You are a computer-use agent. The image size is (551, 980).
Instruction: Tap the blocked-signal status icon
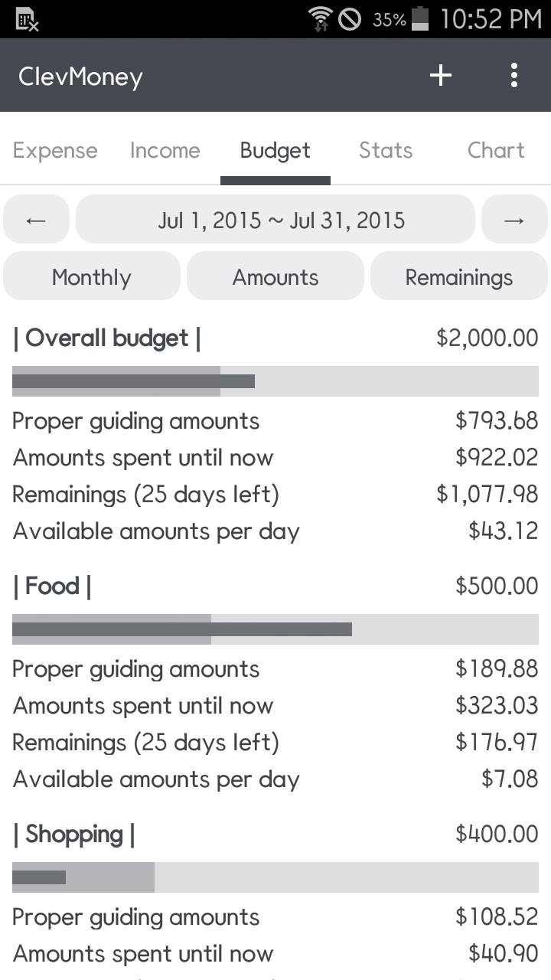click(x=350, y=19)
